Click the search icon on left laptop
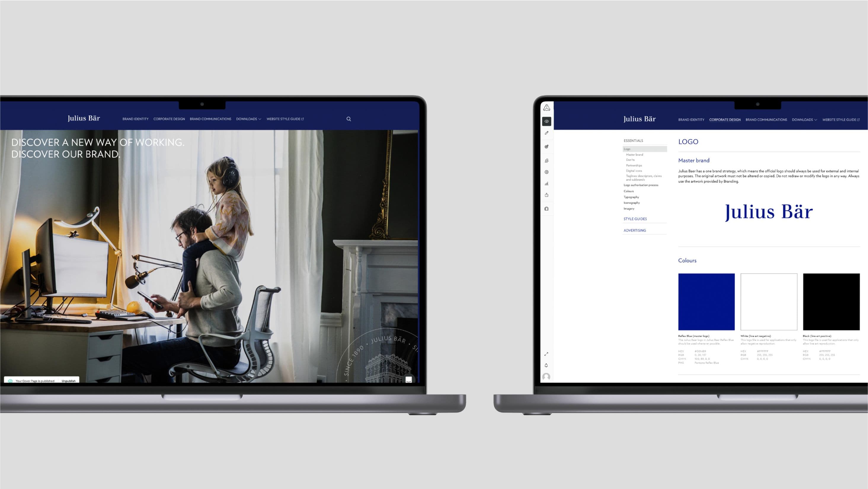The width and height of the screenshot is (868, 489). coord(349,119)
